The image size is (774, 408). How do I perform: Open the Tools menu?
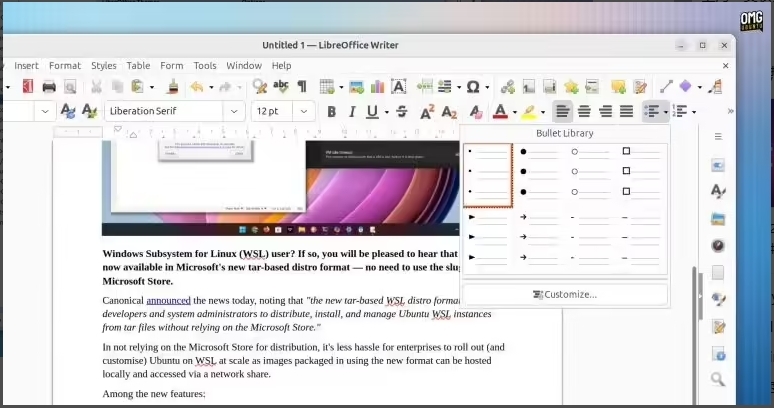205,66
